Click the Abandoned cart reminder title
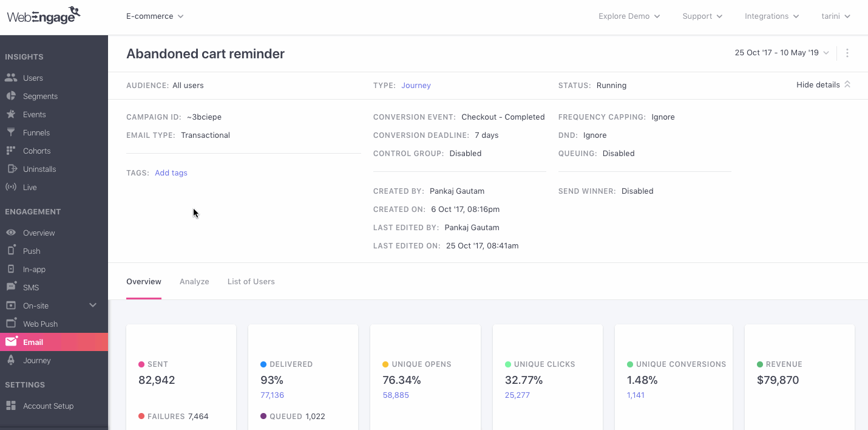 (x=205, y=53)
